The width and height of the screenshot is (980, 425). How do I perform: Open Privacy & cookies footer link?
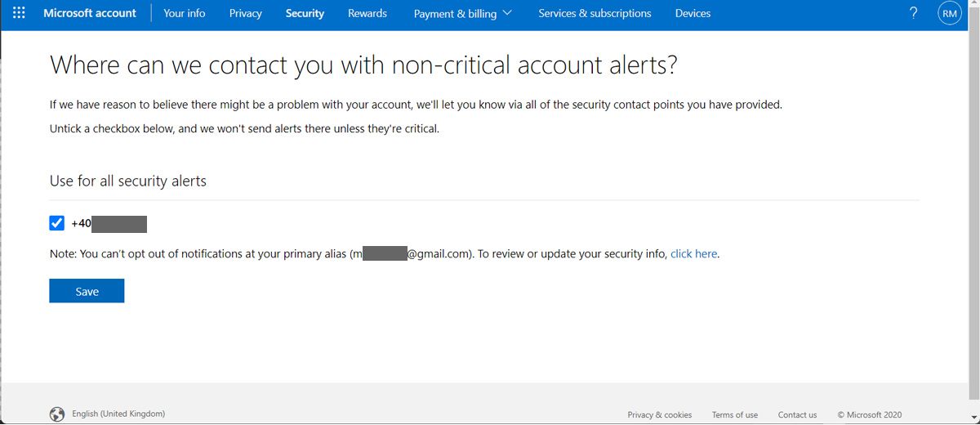pos(659,414)
